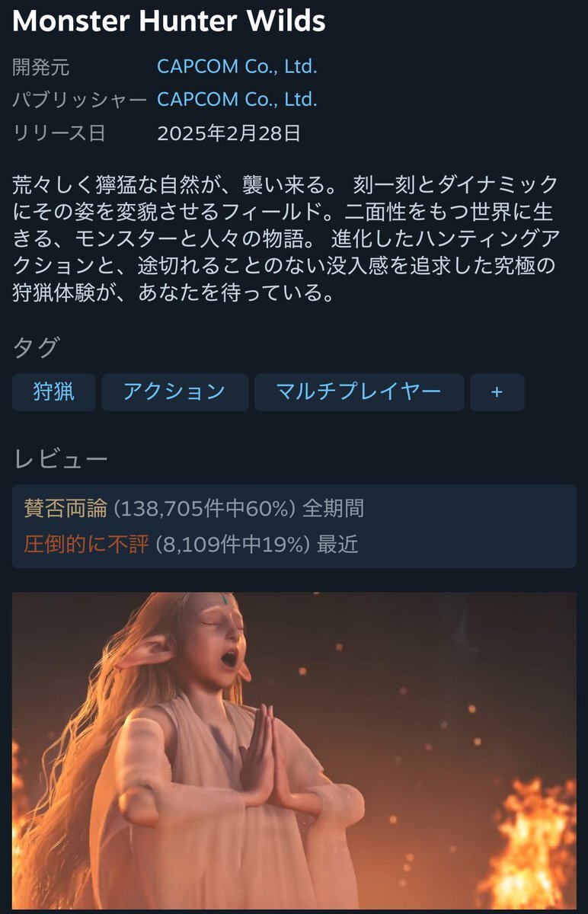
Task: Select the 狩猟 tag
Action: (54, 392)
